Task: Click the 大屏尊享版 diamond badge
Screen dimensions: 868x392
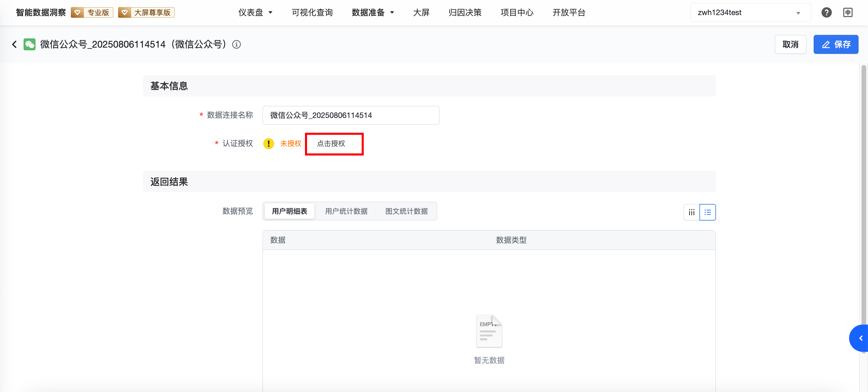Action: 146,12
